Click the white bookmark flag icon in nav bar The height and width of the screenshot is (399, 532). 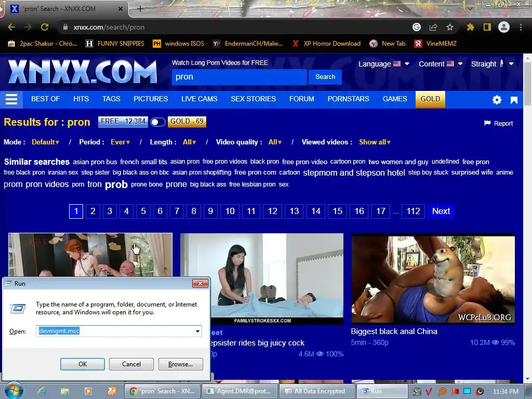[x=514, y=100]
